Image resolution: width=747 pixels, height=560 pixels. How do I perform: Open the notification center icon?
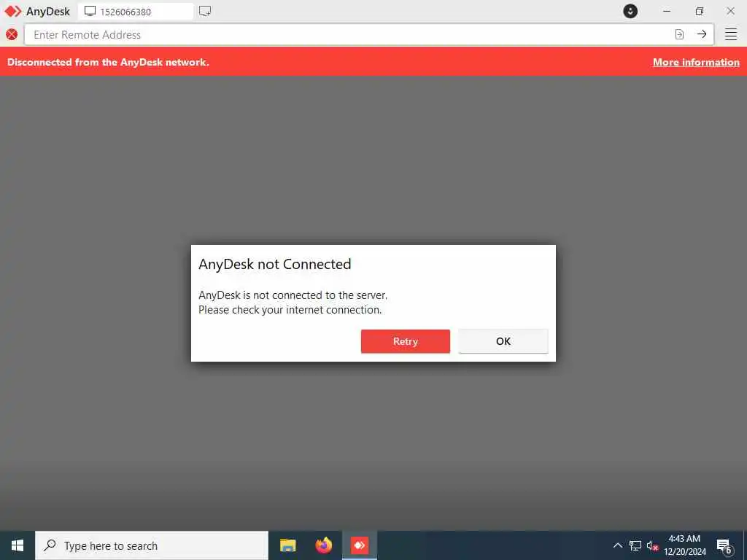coord(724,546)
